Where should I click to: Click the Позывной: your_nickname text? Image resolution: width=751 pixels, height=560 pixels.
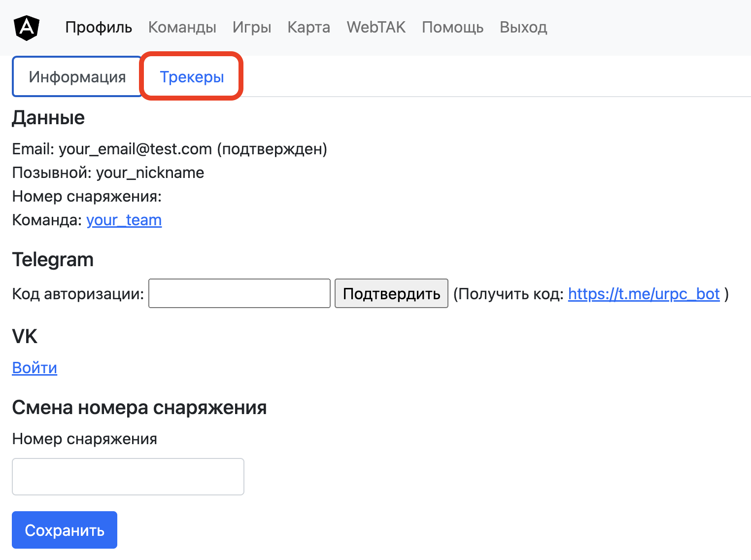pyautogui.click(x=108, y=173)
